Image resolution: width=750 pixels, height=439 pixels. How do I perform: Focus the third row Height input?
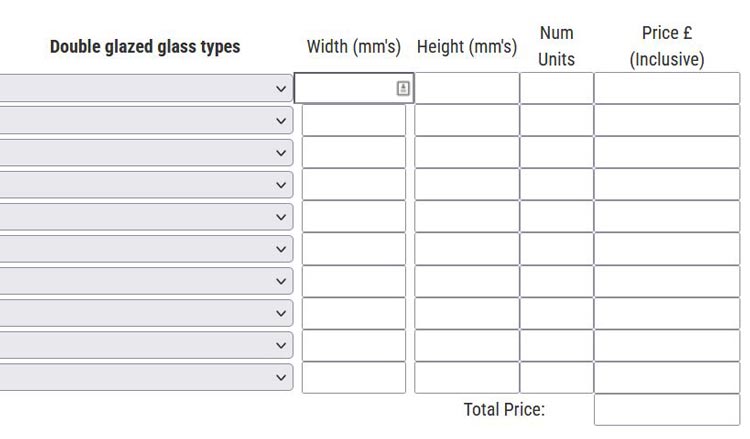pyautogui.click(x=466, y=153)
